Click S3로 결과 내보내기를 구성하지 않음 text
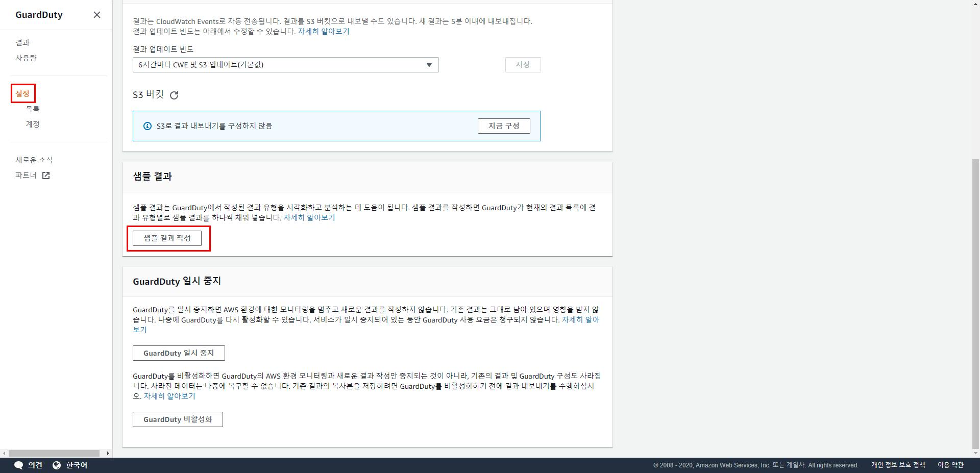 (x=214, y=126)
